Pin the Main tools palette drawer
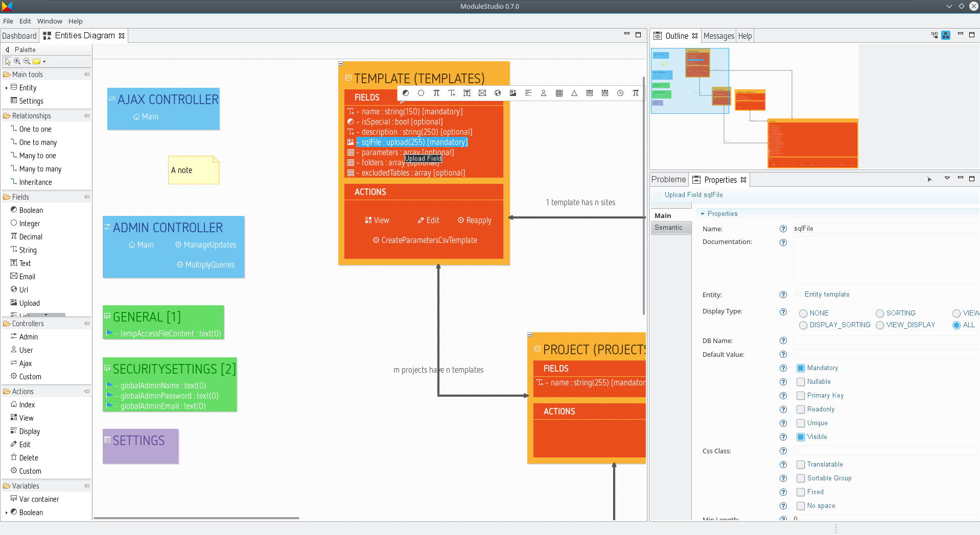The width and height of the screenshot is (980, 535). (87, 75)
